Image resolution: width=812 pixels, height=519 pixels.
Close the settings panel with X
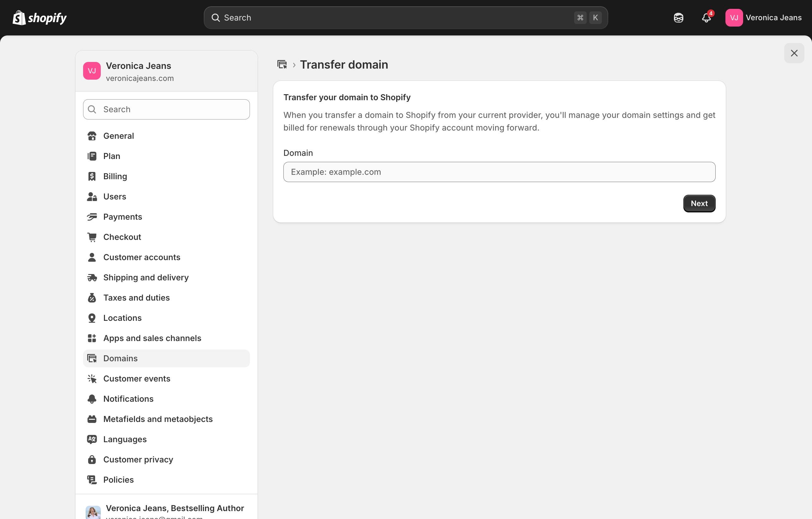(x=794, y=53)
